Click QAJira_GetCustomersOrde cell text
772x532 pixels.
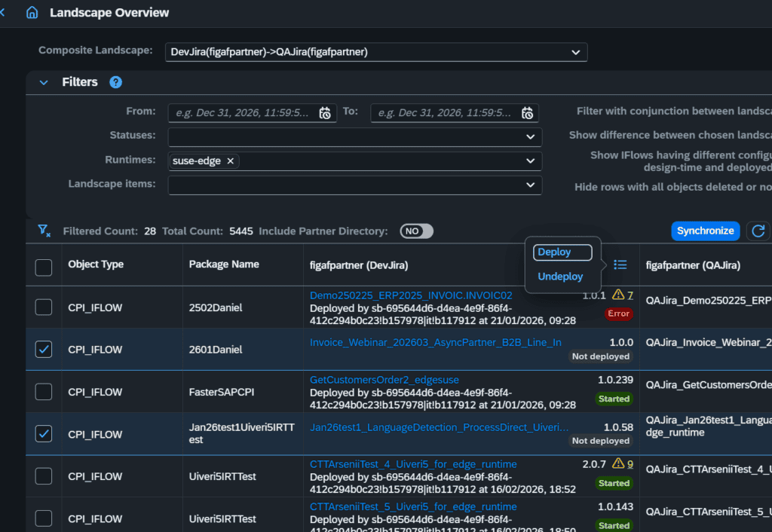(x=709, y=385)
